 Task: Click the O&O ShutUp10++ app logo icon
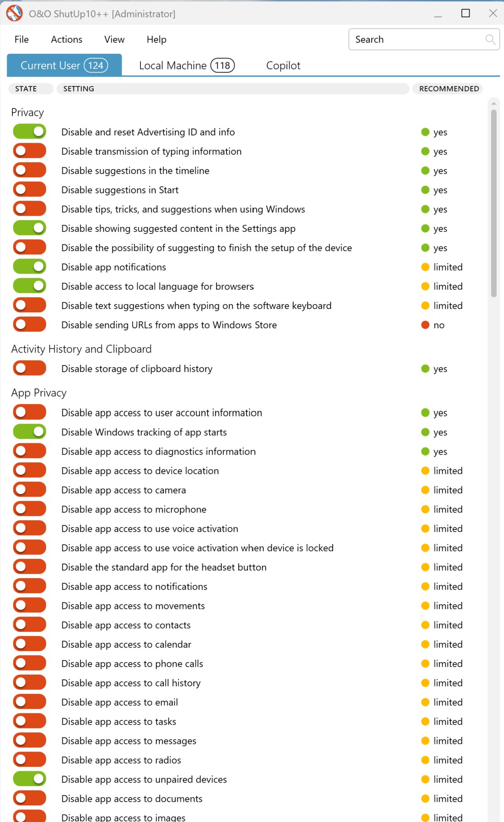(14, 13)
